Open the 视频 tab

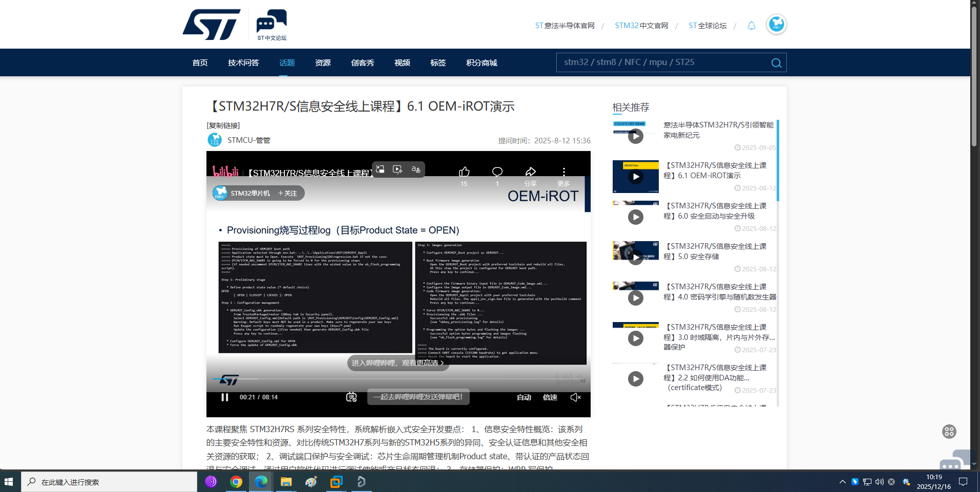(402, 62)
